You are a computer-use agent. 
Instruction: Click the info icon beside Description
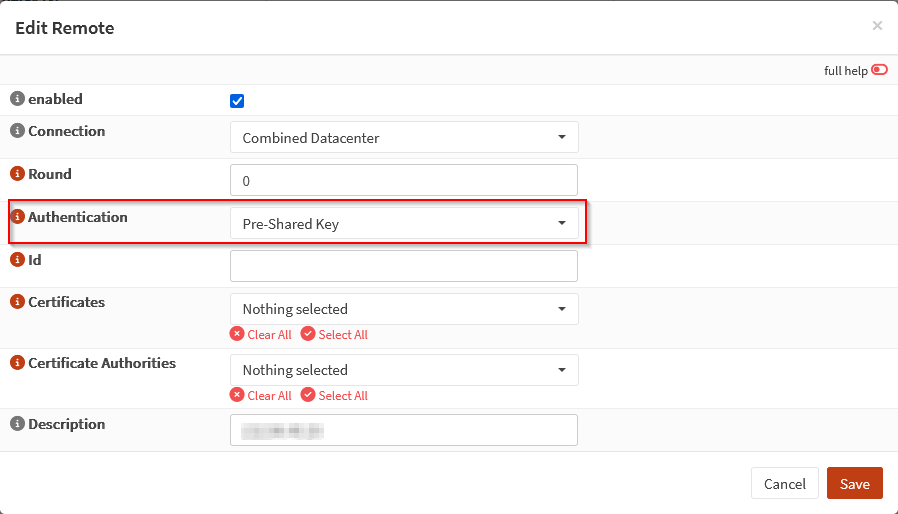[x=17, y=424]
